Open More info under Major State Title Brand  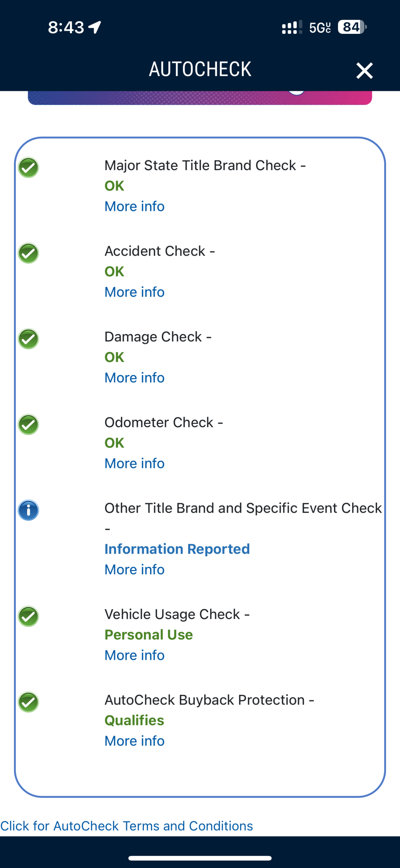(134, 206)
